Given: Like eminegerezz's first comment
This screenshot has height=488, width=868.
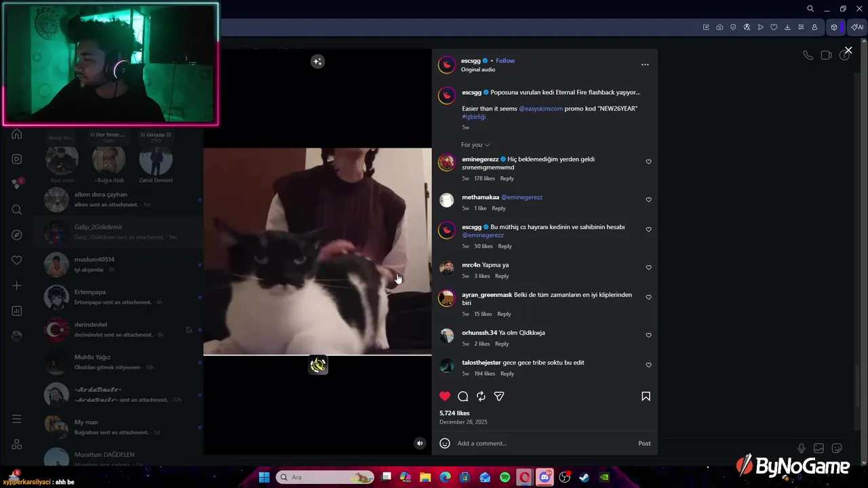Looking at the screenshot, I should pos(648,162).
